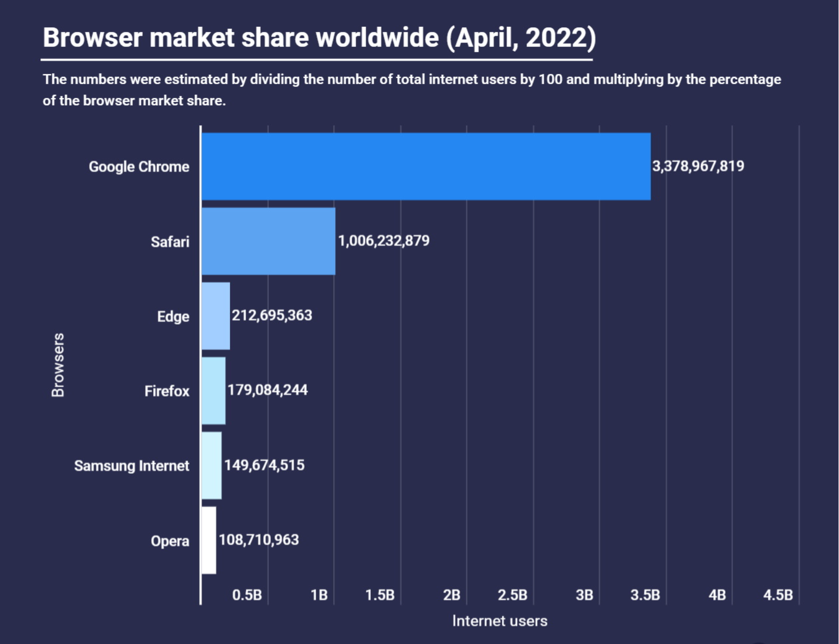The image size is (839, 644).
Task: Click the value '108,710,963' next to Opera
Action: 259,540
